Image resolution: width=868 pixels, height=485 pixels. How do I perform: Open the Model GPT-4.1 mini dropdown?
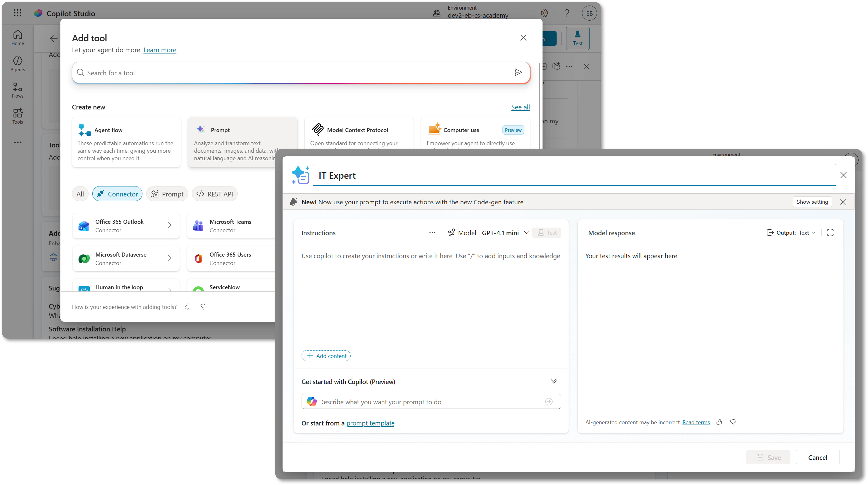click(x=489, y=233)
